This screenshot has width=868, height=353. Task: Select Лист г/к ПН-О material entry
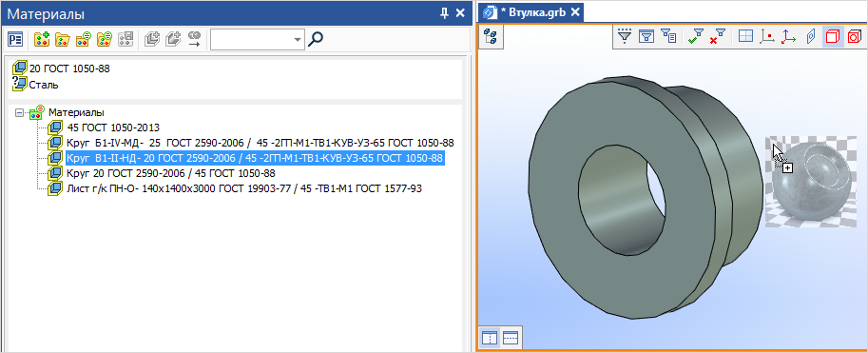tap(244, 189)
